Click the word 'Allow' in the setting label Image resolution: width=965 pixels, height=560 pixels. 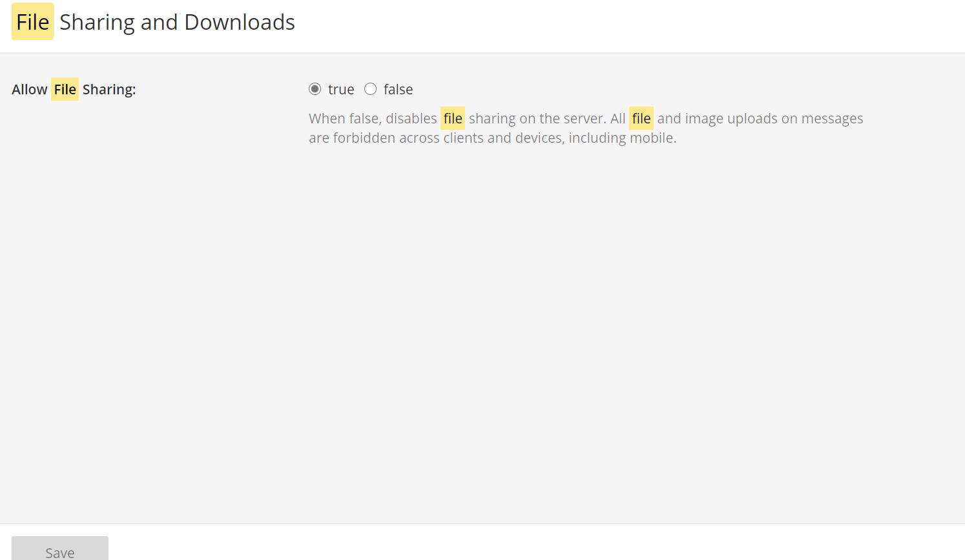[x=30, y=89]
